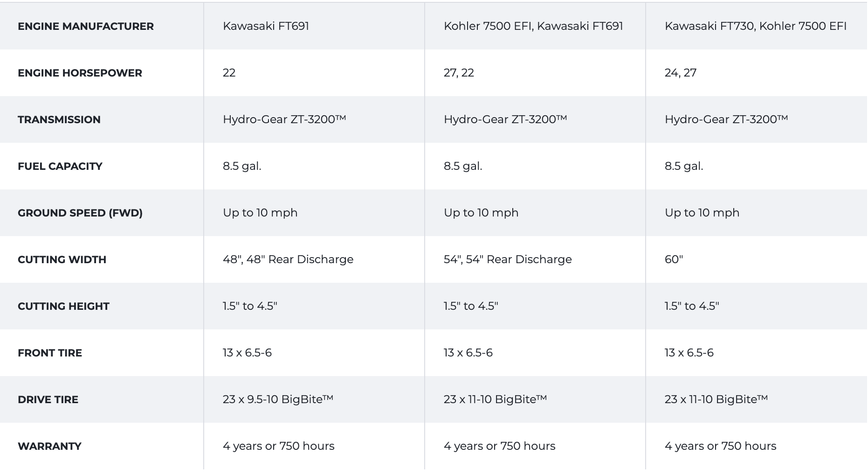This screenshot has width=868, height=475.
Task: Click the Kawasaki FT691 engine cell
Action: 266,26
